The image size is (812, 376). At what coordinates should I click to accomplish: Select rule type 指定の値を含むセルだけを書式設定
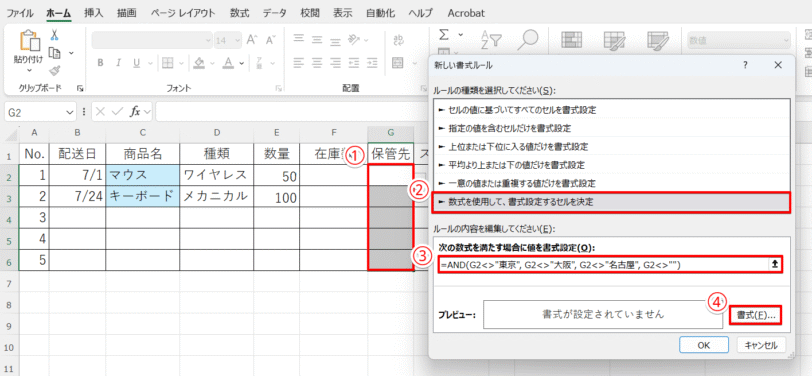[612, 128]
